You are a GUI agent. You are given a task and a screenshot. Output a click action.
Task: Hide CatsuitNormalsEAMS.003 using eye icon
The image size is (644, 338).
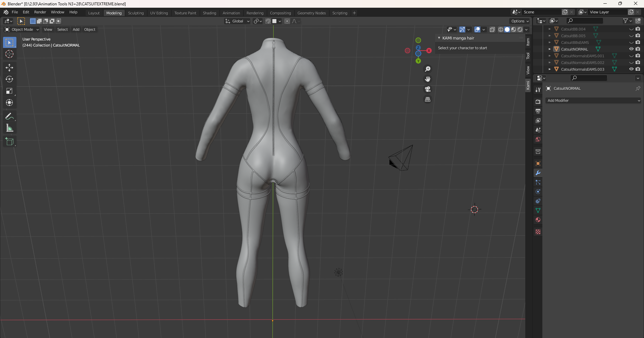point(631,69)
